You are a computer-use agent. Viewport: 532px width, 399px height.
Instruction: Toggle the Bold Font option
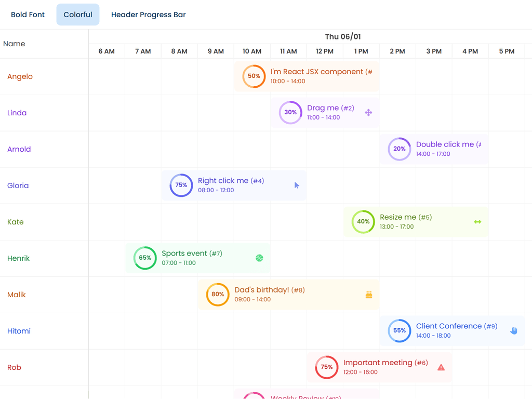pyautogui.click(x=28, y=15)
